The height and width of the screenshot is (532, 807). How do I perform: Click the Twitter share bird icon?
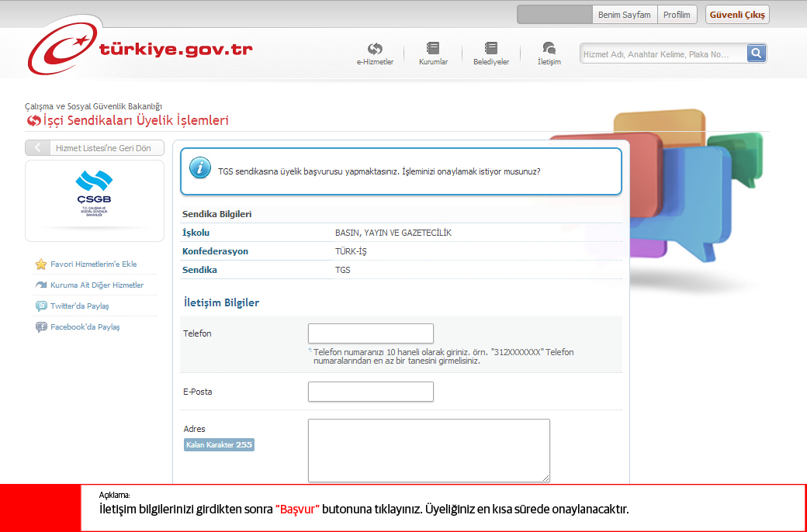(x=40, y=306)
